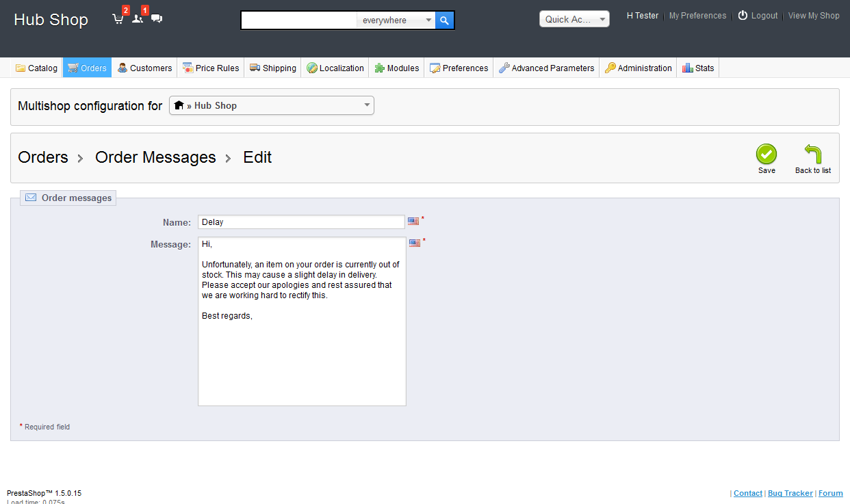Open the Quick Access dropdown
Viewport: 850px width, 504px height.
(574, 19)
